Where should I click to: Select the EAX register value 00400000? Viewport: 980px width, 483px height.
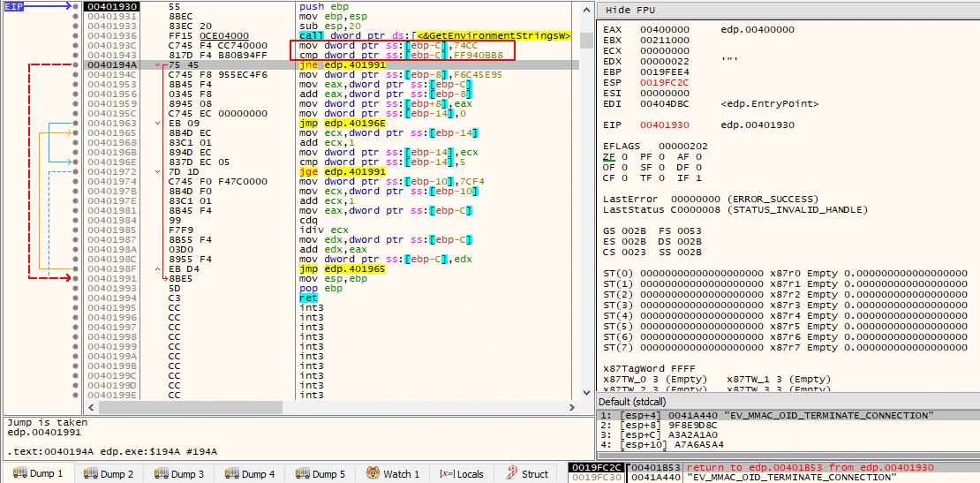pyautogui.click(x=662, y=29)
